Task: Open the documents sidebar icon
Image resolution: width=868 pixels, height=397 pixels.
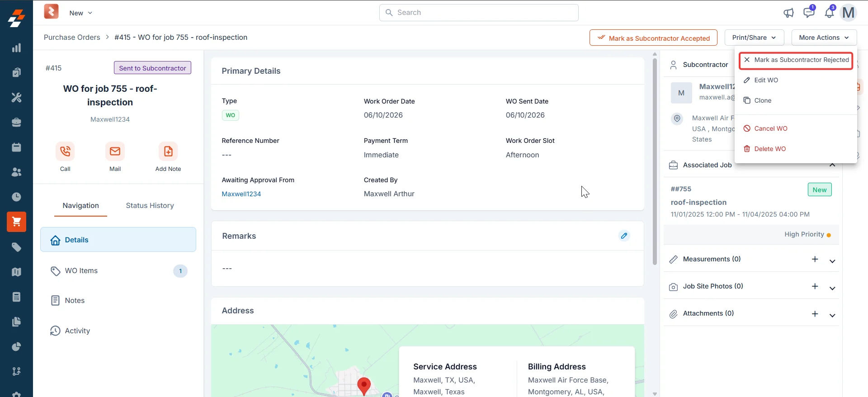Action: coord(16,321)
